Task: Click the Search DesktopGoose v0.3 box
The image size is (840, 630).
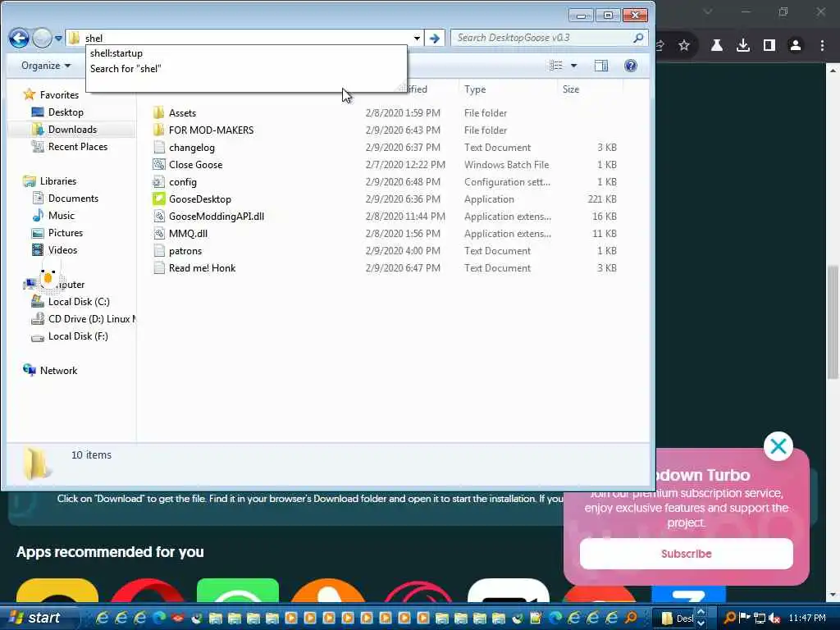Action: click(550, 38)
